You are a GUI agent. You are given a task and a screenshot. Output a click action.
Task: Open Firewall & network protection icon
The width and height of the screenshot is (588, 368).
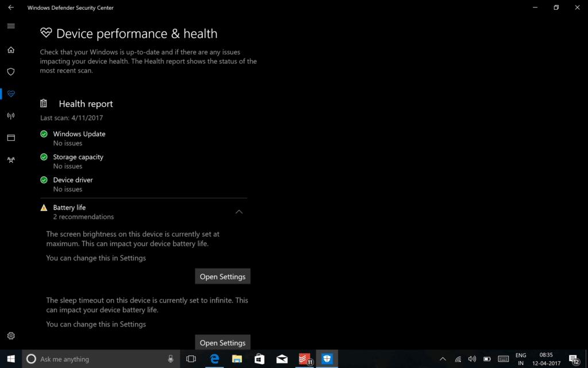[x=11, y=116]
